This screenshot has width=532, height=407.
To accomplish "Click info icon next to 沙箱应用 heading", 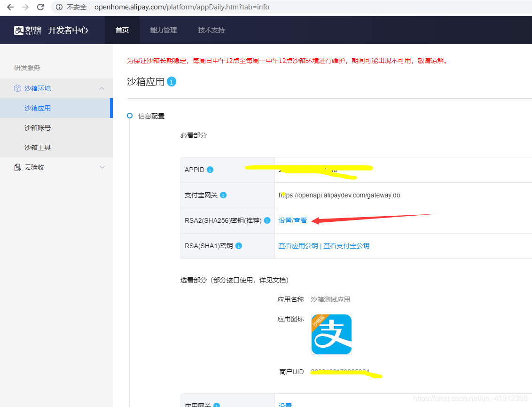I will [172, 82].
